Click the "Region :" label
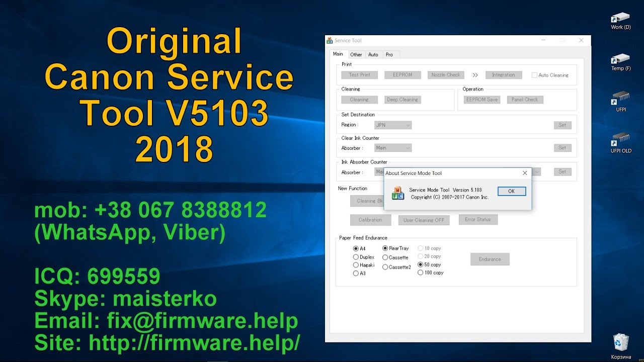The height and width of the screenshot is (362, 644). (x=350, y=125)
